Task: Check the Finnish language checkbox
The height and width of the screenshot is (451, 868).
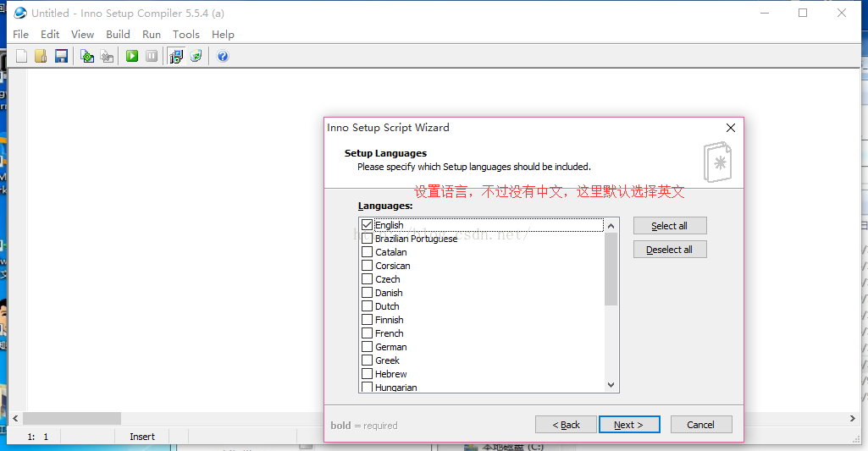Action: point(367,320)
